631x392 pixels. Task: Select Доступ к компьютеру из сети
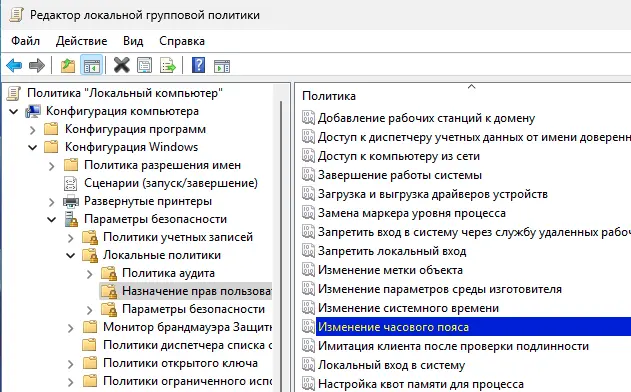coord(398,156)
